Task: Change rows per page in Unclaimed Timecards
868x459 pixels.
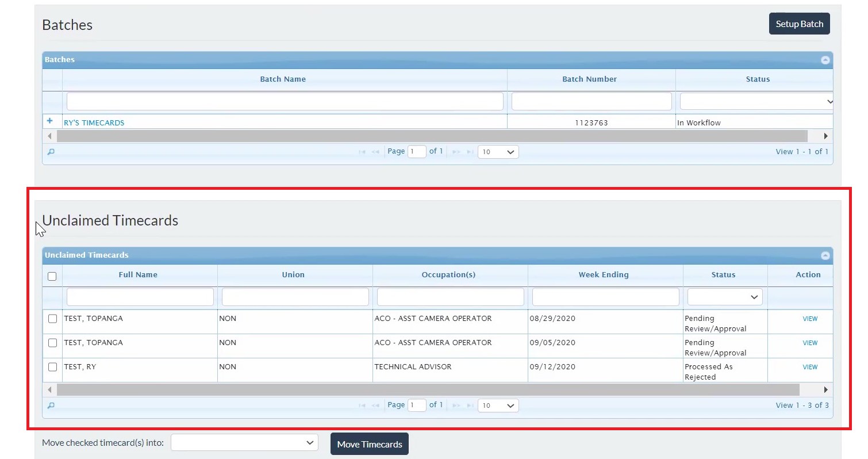Action: 498,406
